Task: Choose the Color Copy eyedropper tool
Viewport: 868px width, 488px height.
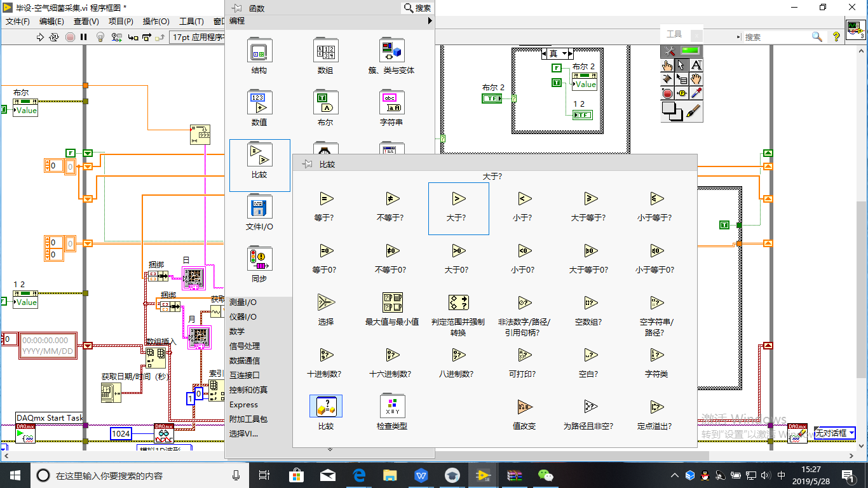Action: tap(696, 93)
